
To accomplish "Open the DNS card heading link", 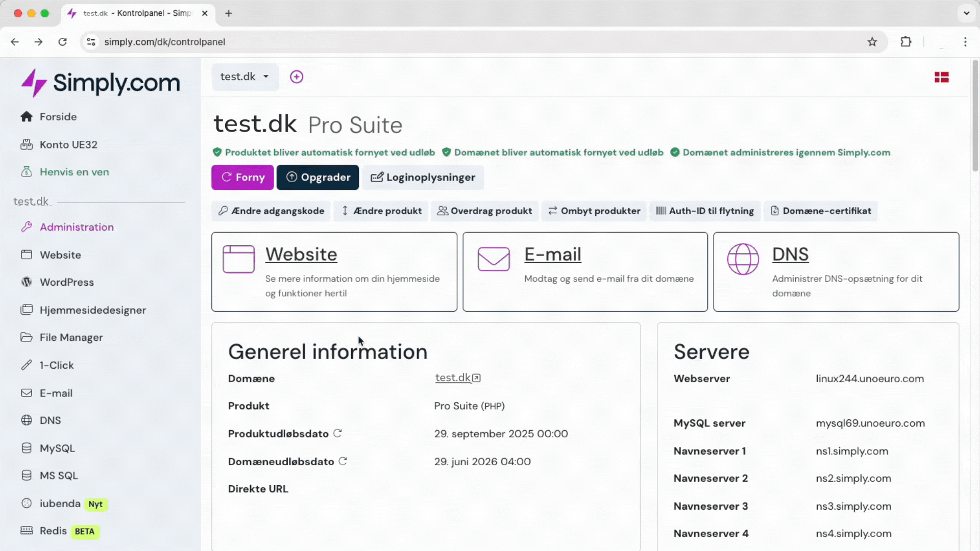I will [790, 254].
